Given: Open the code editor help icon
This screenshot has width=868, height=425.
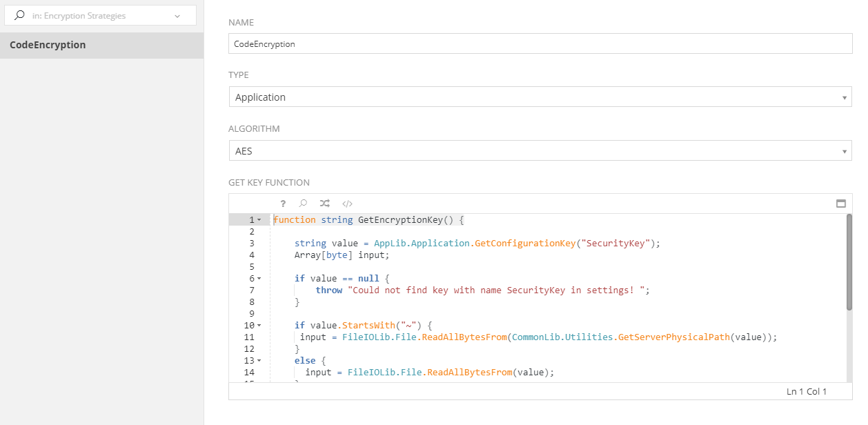Looking at the screenshot, I should [x=283, y=204].
